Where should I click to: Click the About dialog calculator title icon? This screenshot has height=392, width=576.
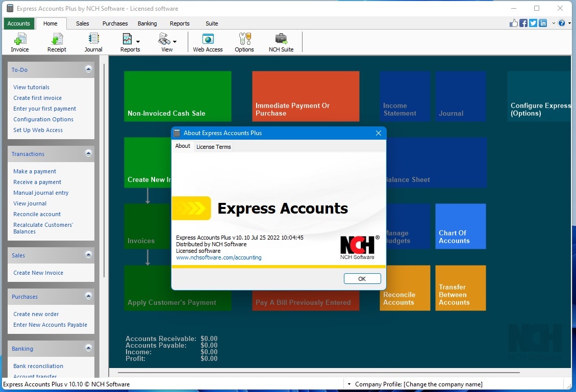[x=177, y=133]
